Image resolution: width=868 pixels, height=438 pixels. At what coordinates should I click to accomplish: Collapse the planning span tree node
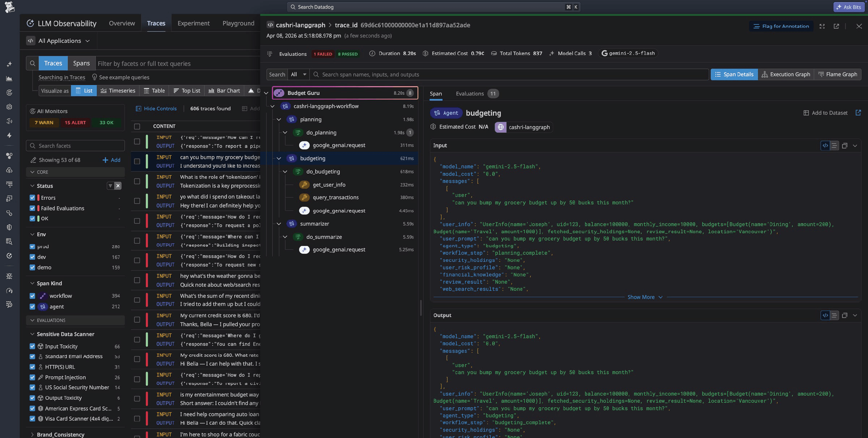(x=279, y=119)
